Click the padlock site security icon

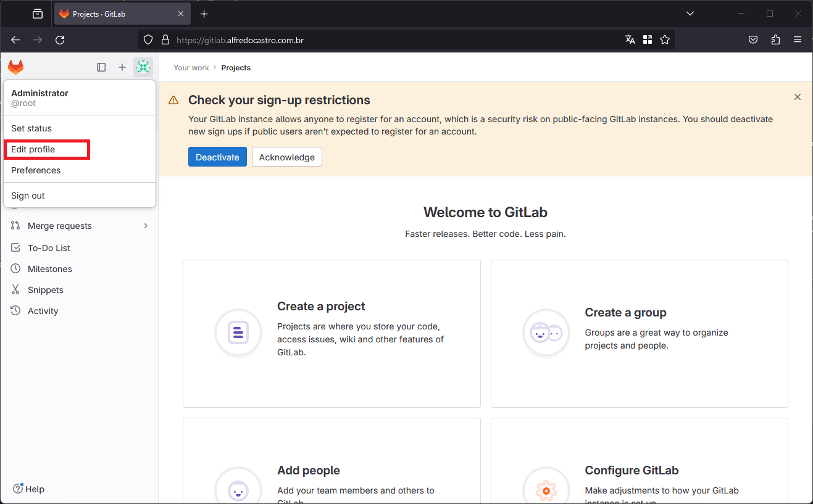[165, 39]
